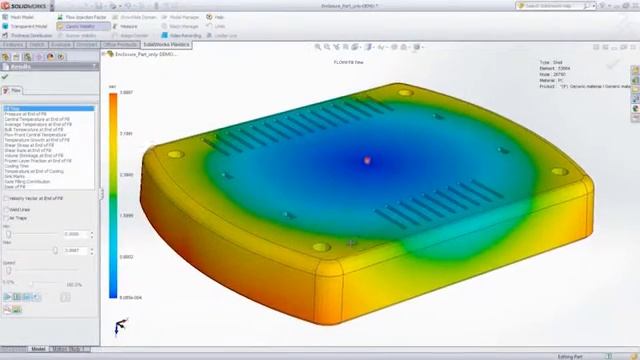
Task: Open the Mesh Manager tool
Action: [x=180, y=26]
